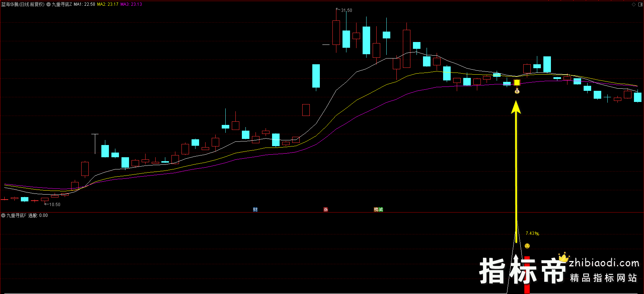
Task: Open the dropdown arrow beside 九重寻底F
Action: coord(3,215)
